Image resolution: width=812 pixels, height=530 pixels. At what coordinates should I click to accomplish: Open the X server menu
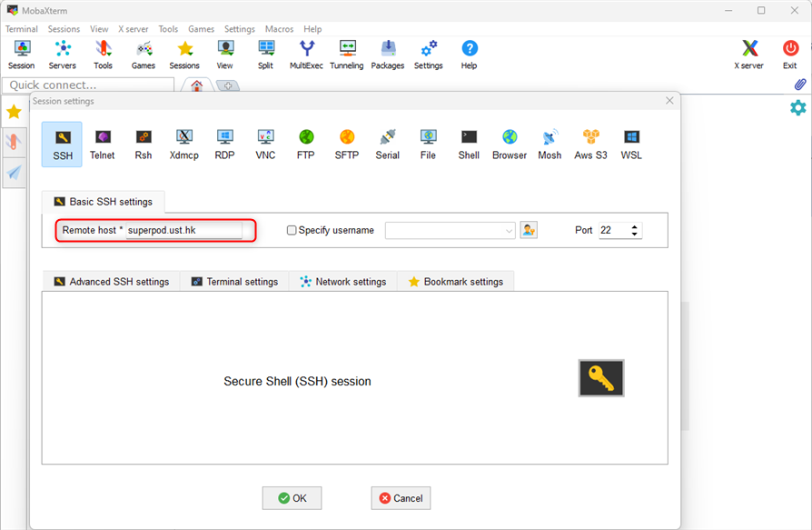134,29
